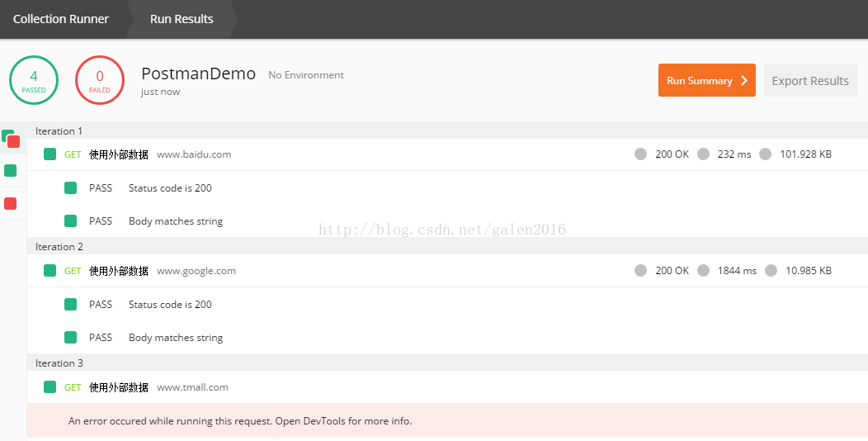
Task: Click the error occurred message banner
Action: pyautogui.click(x=447, y=420)
